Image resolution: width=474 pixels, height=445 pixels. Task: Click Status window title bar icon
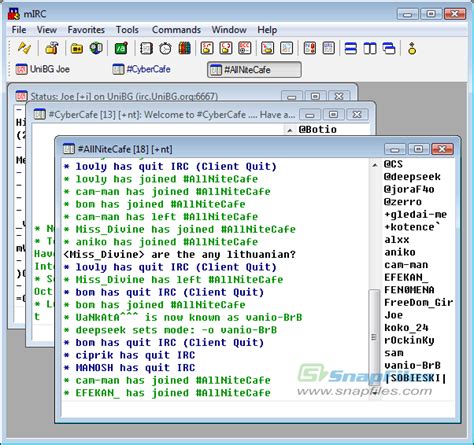(x=21, y=96)
